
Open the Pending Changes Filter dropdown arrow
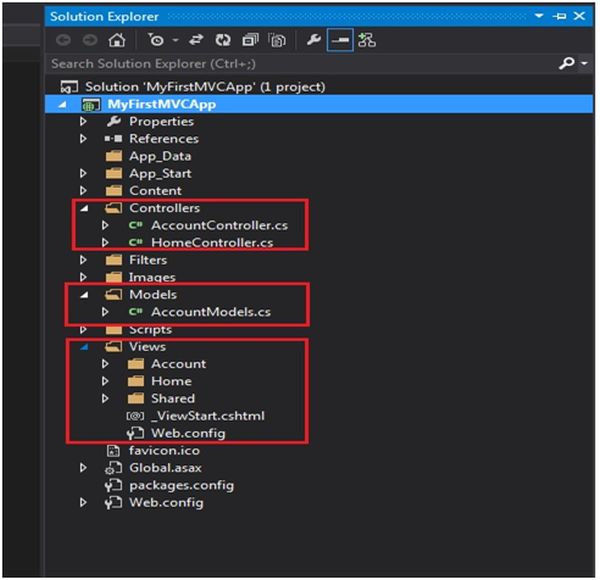point(175,40)
